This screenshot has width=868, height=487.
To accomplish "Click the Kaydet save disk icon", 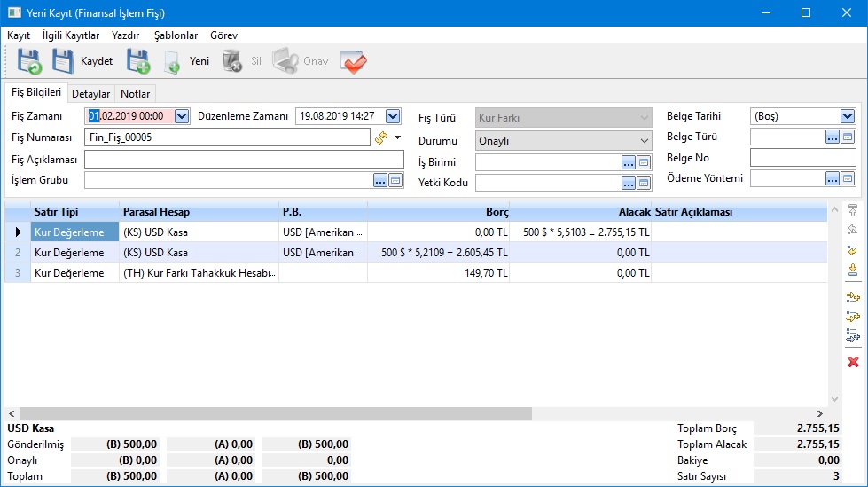I will [x=63, y=61].
